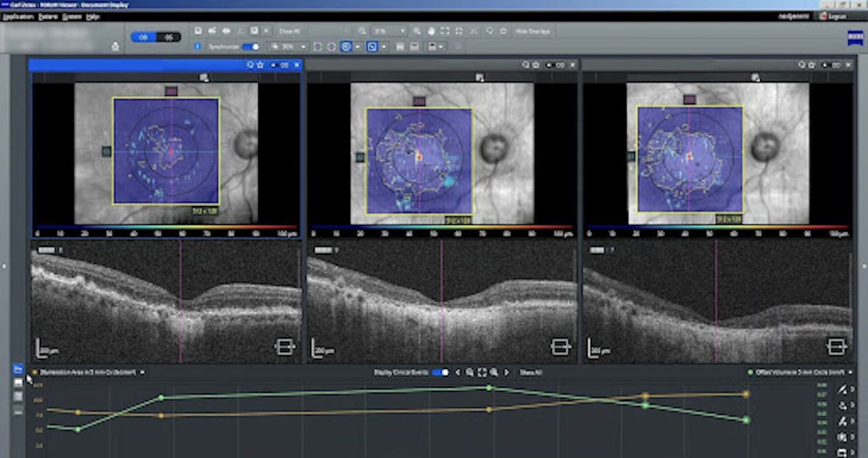Click the zoom magnifier icon in top toolbar
The height and width of the screenshot is (458, 868).
362,31
